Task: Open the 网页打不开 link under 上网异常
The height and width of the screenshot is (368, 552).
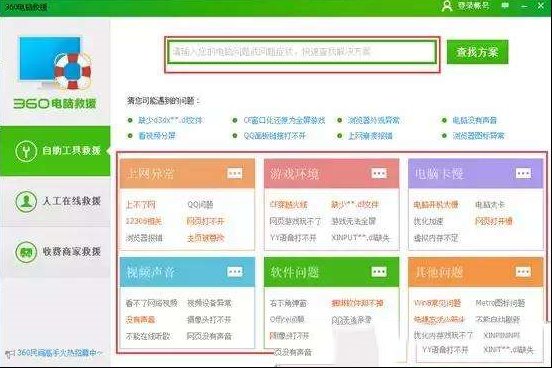Action: [x=205, y=221]
